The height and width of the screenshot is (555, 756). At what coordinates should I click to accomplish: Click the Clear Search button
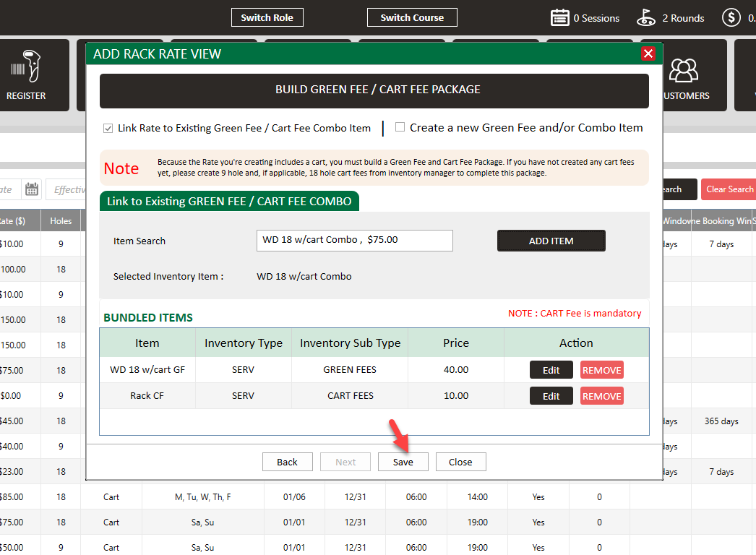729,189
